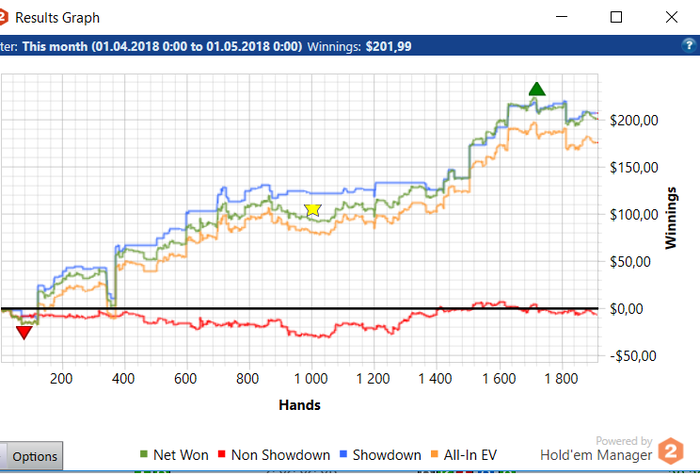
Task: Click the 600 hands axis label
Action: tap(185, 379)
